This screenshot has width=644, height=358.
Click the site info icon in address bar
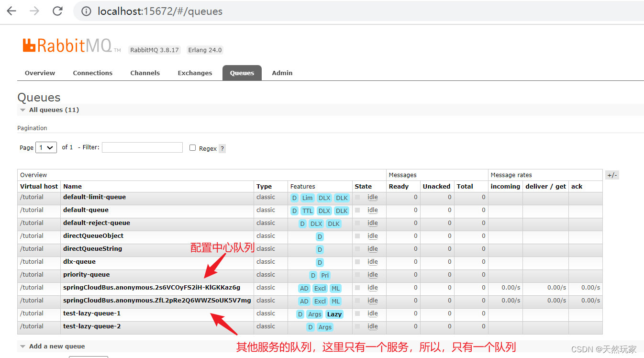[x=86, y=11]
